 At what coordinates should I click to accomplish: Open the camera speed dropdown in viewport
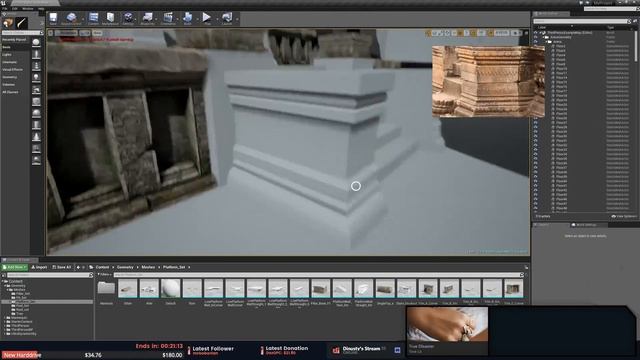516,33
